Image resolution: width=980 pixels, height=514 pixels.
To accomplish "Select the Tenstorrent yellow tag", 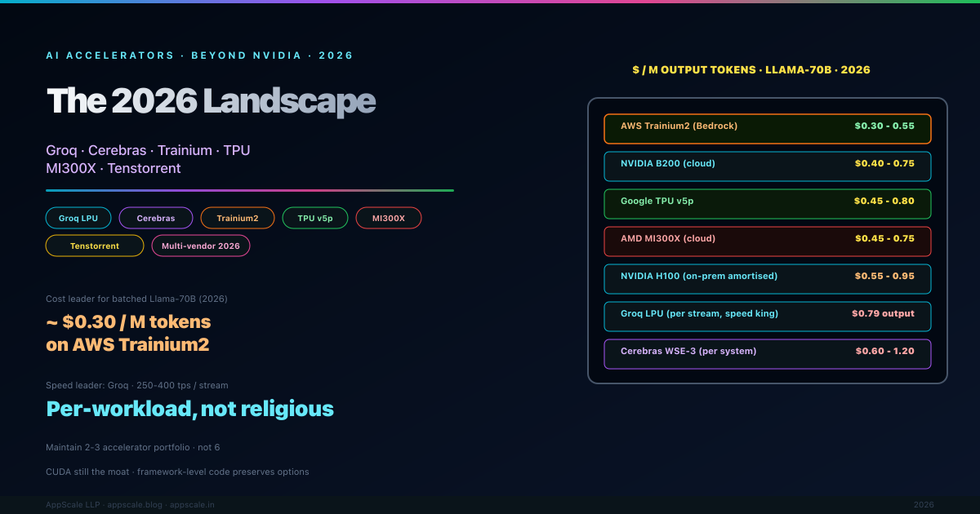I will pos(95,246).
